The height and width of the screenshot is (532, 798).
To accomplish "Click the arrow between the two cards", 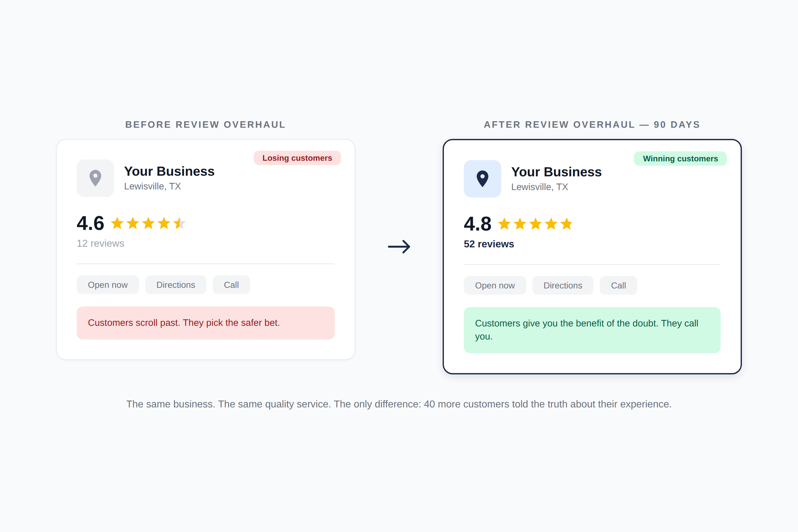I will tap(399, 247).
